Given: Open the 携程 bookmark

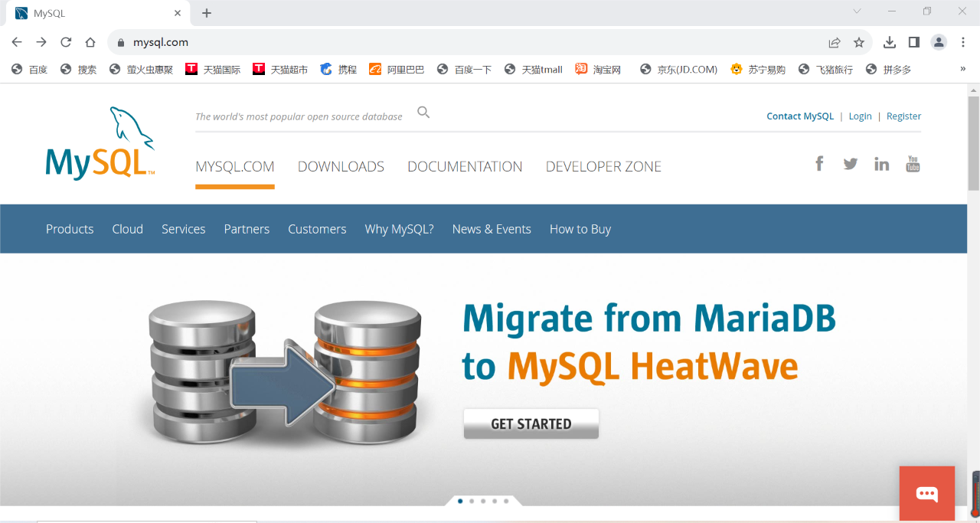Looking at the screenshot, I should (x=338, y=69).
